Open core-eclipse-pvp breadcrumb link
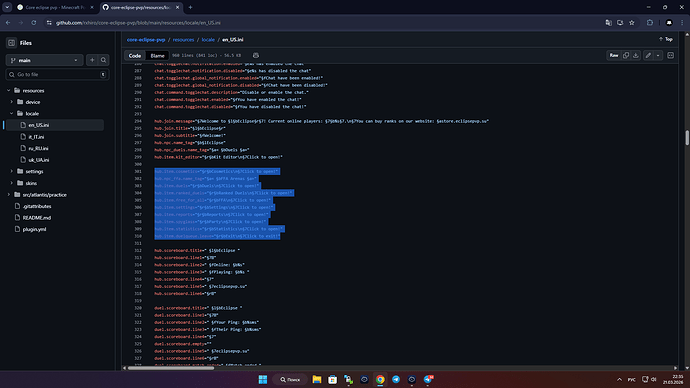This screenshot has width=690, height=388. [x=146, y=40]
